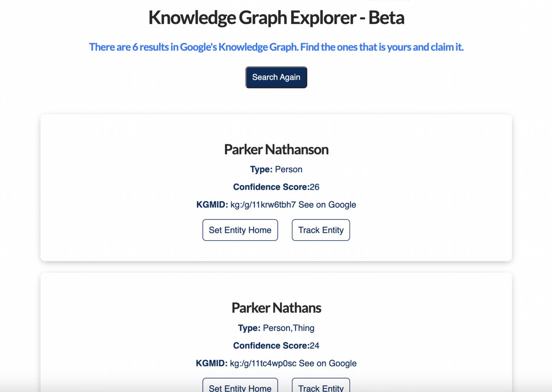Image resolution: width=552 pixels, height=392 pixels.
Task: Click the Knowledge Graph Explorer Beta title
Action: pos(276,18)
